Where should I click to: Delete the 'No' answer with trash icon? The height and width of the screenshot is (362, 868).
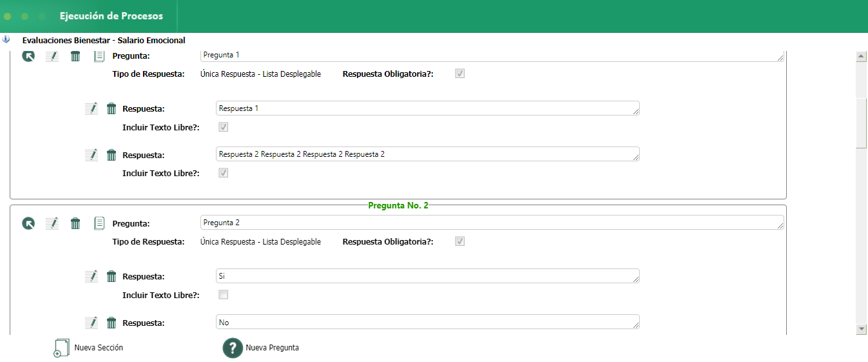point(111,323)
